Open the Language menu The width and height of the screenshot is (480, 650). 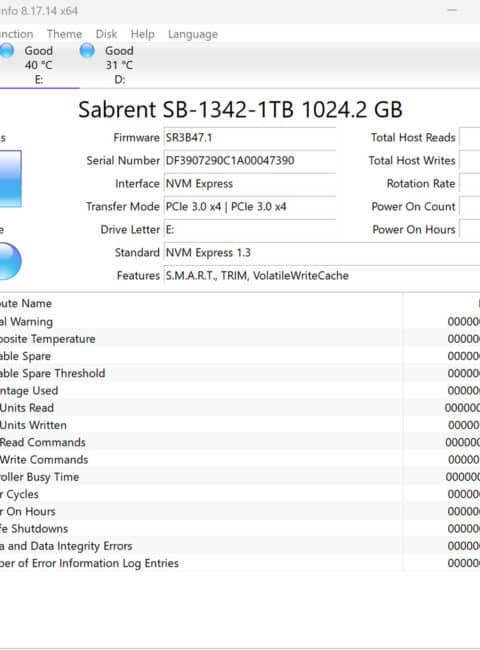coord(193,34)
